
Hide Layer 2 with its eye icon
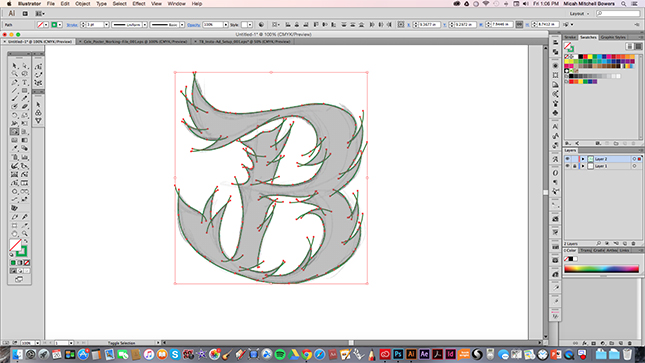568,159
